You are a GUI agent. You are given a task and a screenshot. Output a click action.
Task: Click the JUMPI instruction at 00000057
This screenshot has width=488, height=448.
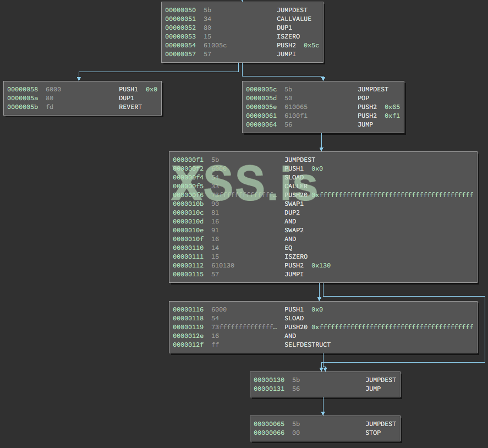click(286, 54)
